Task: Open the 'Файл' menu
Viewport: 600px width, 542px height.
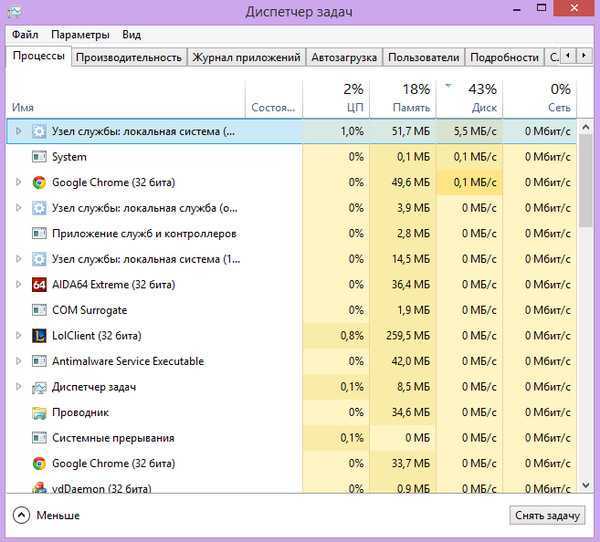Action: 25,35
